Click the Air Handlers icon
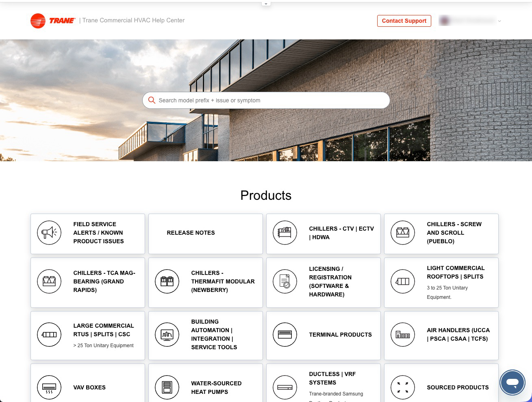 [x=403, y=335]
